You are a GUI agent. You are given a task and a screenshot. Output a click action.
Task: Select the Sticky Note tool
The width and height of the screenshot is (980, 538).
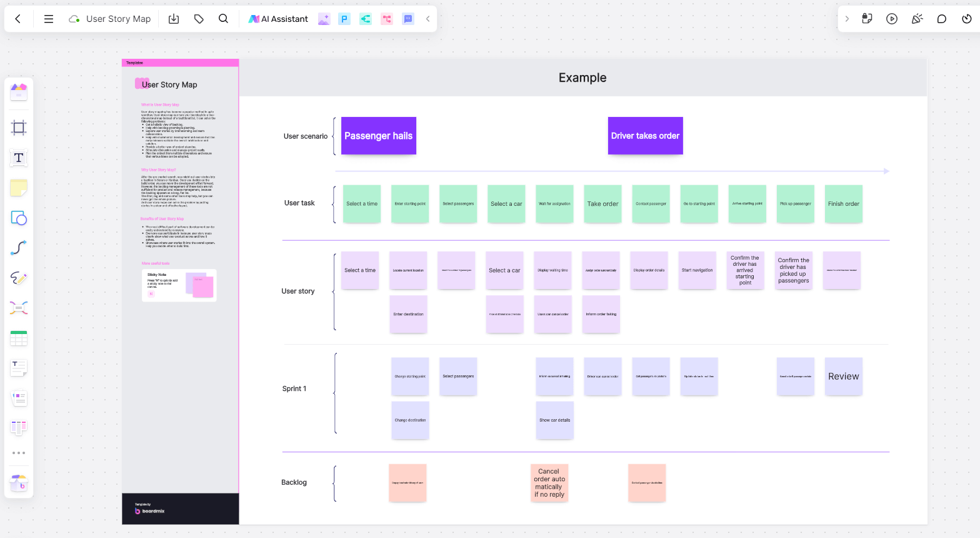[x=19, y=188]
